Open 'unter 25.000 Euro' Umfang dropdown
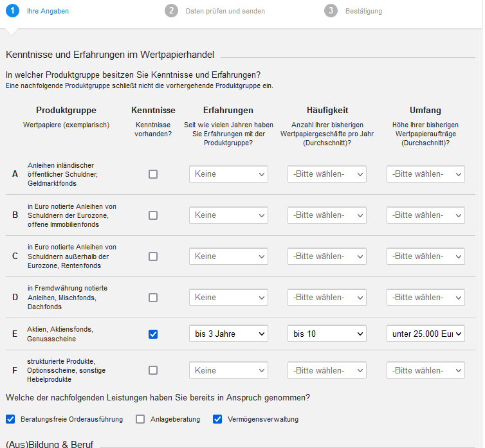 tap(425, 334)
